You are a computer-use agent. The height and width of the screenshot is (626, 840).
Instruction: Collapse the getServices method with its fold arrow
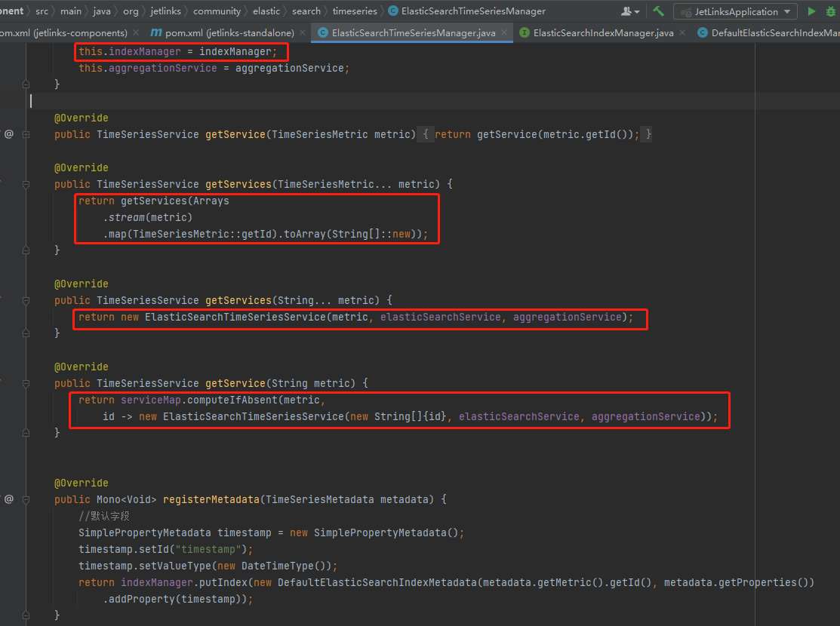(26, 184)
